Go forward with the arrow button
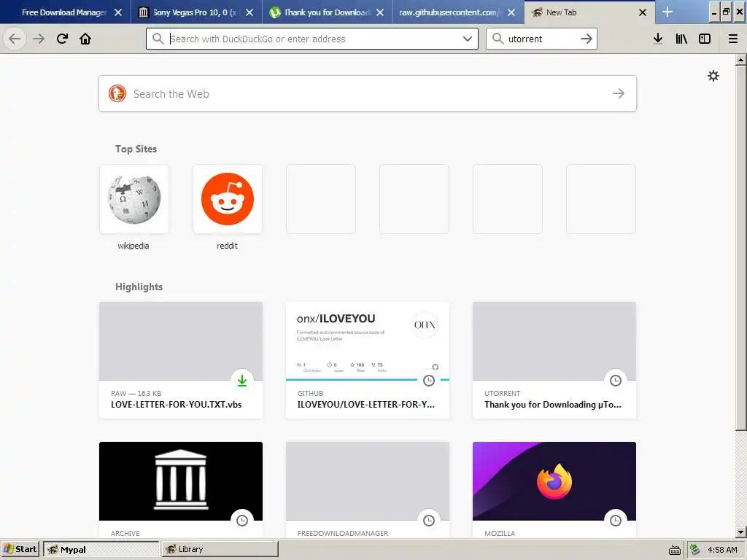This screenshot has width=747, height=560. pyautogui.click(x=39, y=39)
